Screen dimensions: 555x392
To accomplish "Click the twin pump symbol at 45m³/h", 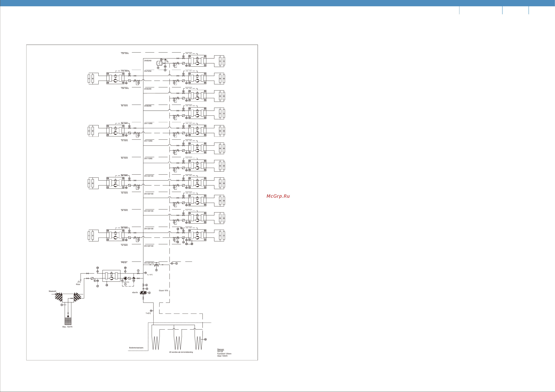I will click(x=143, y=293).
